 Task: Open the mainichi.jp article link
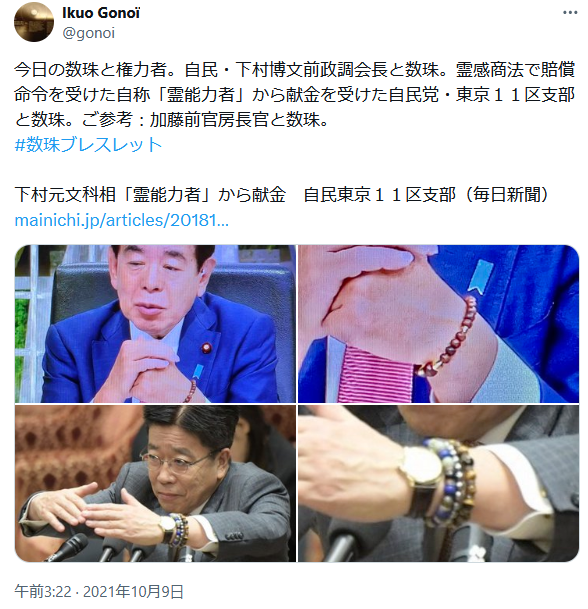coord(122,220)
